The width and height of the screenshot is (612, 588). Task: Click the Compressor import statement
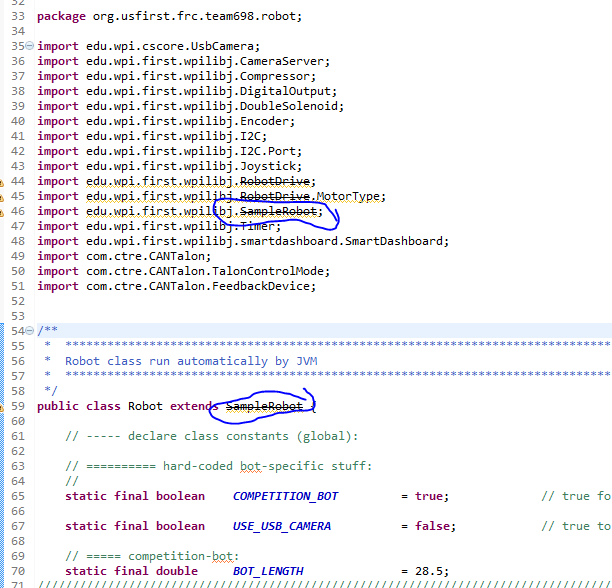(x=176, y=76)
